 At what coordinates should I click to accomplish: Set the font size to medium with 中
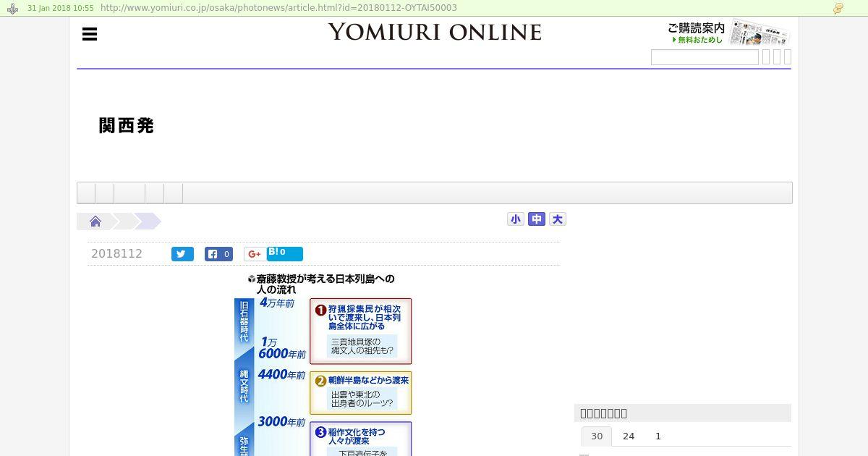click(537, 219)
